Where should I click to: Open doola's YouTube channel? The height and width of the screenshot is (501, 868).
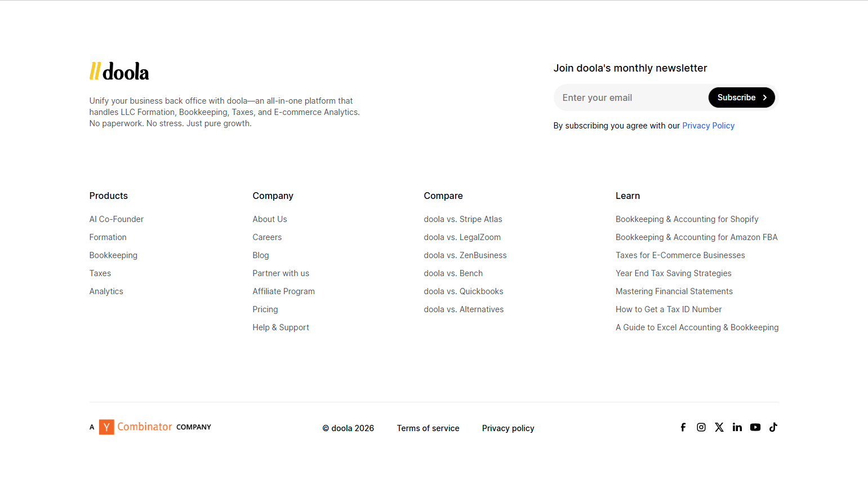pyautogui.click(x=755, y=427)
